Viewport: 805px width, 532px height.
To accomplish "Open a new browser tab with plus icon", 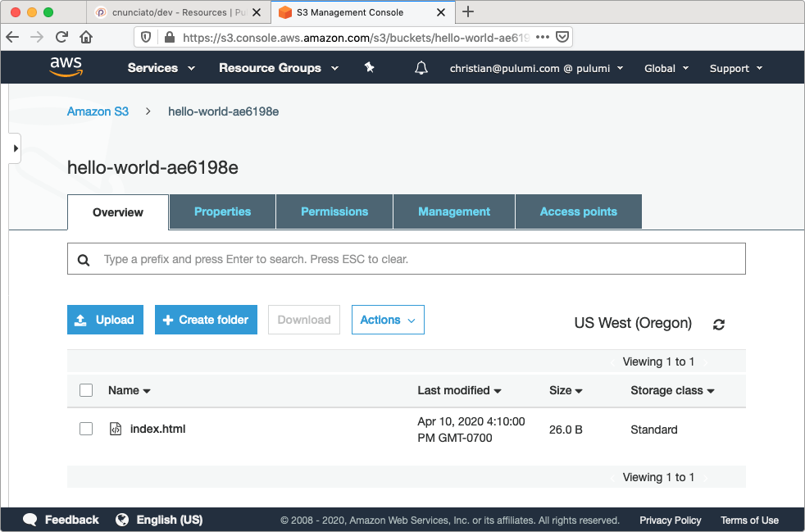I will (468, 11).
